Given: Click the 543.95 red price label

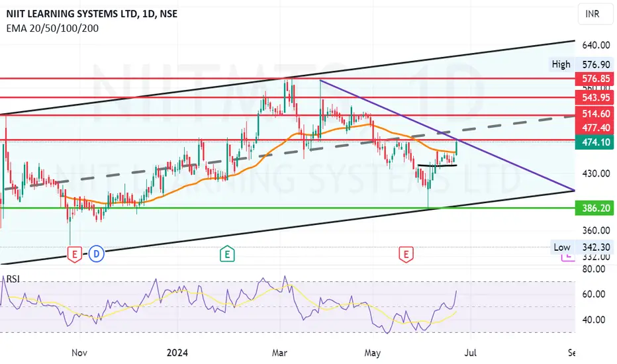Looking at the screenshot, I should [594, 97].
